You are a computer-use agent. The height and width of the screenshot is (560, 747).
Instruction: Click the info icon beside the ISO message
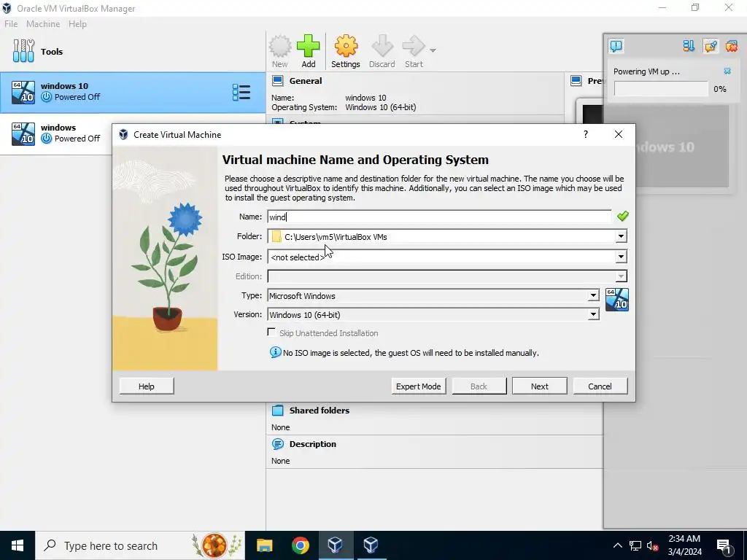point(275,352)
